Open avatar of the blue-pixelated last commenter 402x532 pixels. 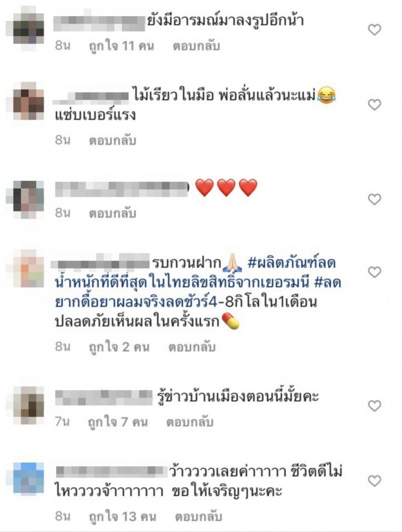click(29, 479)
